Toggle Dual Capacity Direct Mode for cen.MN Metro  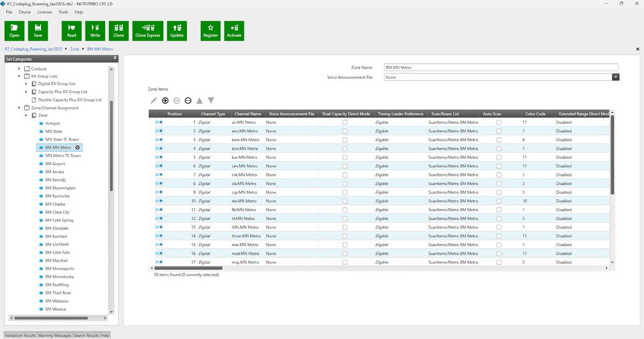click(345, 166)
